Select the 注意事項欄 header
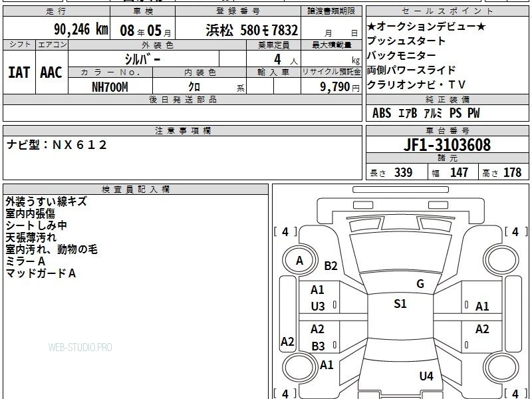Screen dimensions: 532x399 coord(182,130)
